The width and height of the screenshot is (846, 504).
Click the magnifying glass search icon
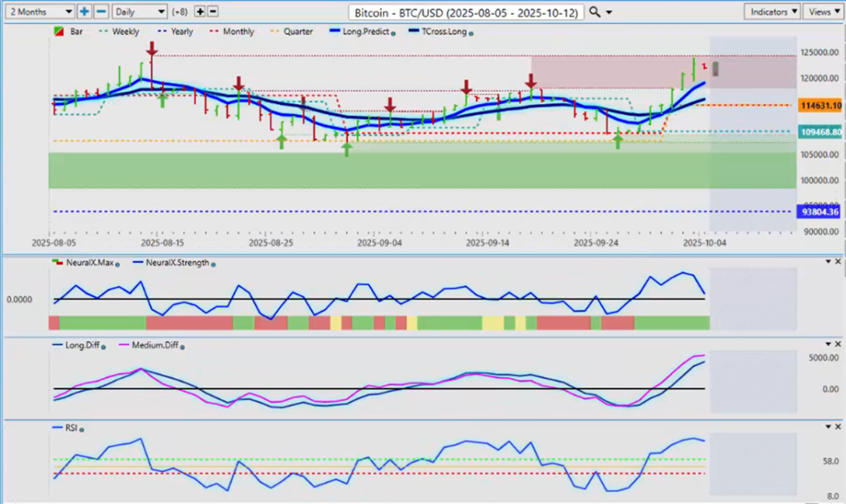pyautogui.click(x=596, y=12)
